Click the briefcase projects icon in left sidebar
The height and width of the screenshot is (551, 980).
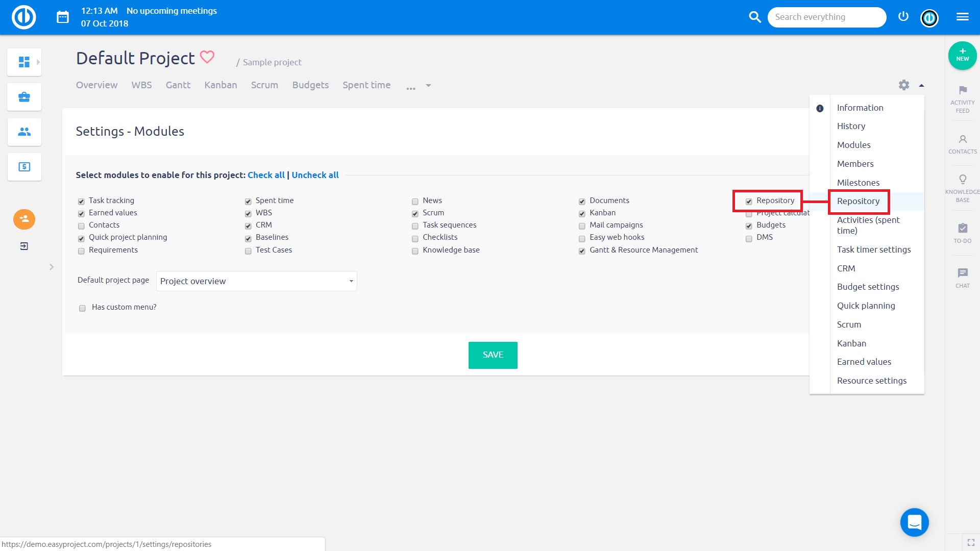tap(23, 96)
